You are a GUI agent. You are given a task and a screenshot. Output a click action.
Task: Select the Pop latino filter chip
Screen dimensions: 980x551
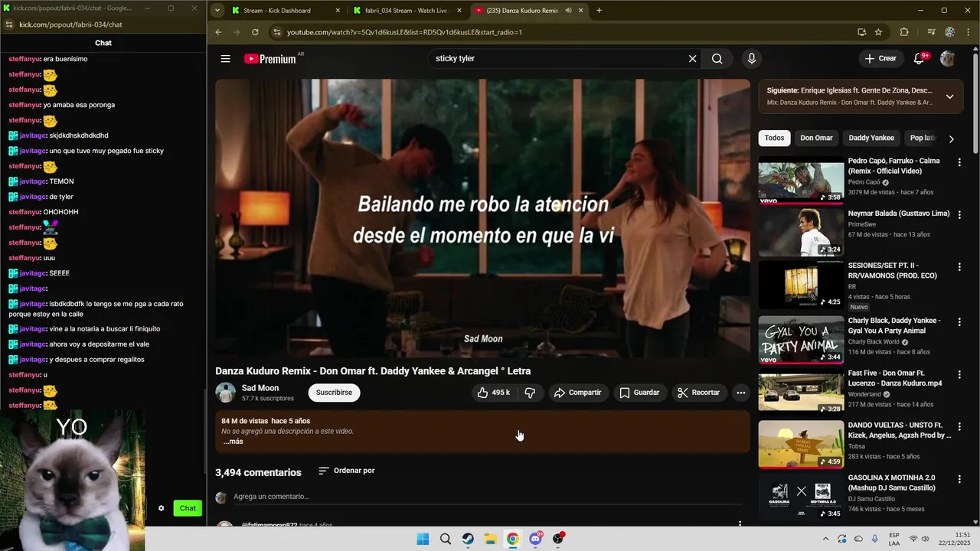923,138
